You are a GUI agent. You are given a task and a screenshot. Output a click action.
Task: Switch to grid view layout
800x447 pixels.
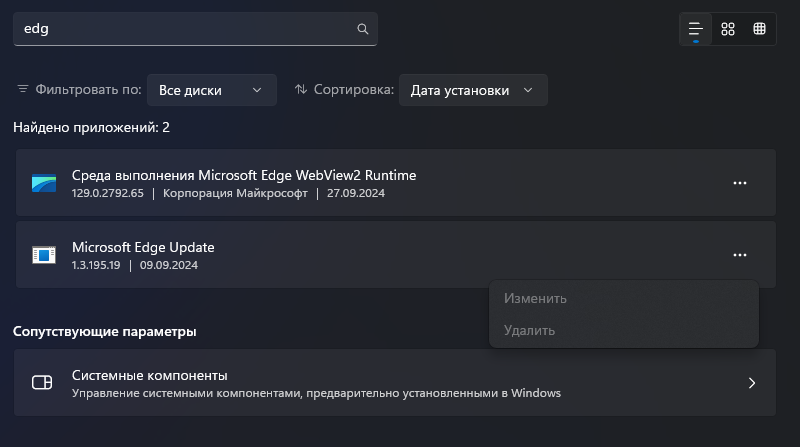point(728,29)
